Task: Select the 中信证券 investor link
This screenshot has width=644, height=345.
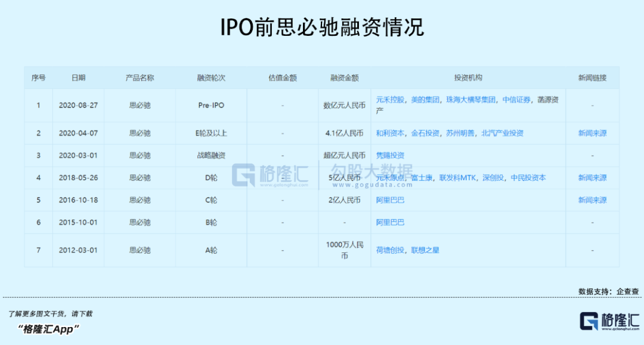Action: [516, 100]
